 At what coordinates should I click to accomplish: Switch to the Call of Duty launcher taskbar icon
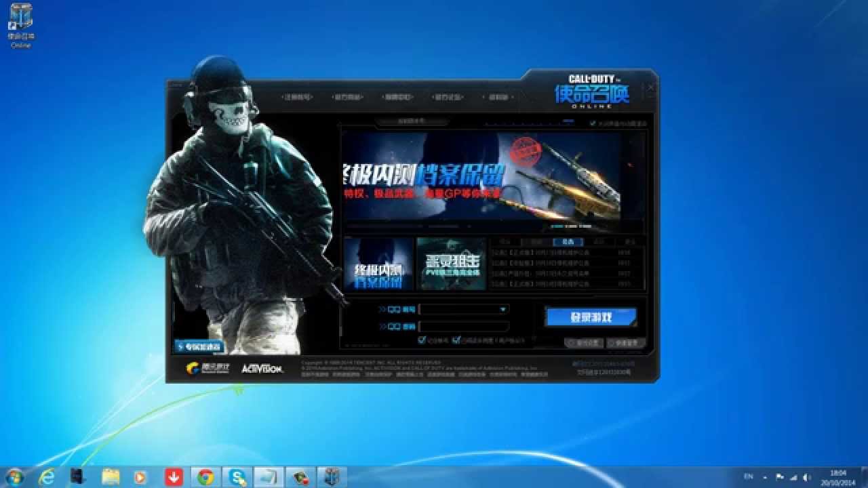coord(332,477)
